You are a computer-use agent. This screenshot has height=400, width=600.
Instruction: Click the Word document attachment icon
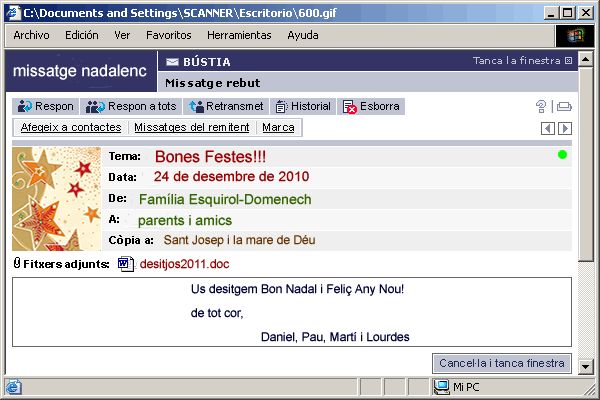[x=126, y=264]
